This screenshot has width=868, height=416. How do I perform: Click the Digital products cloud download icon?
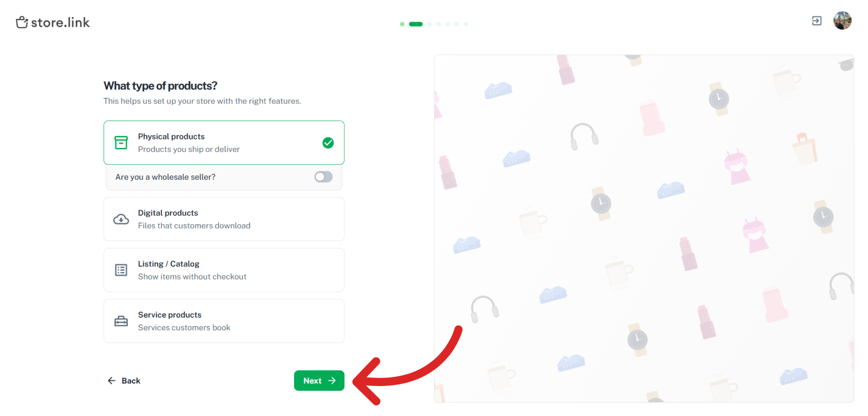point(121,219)
